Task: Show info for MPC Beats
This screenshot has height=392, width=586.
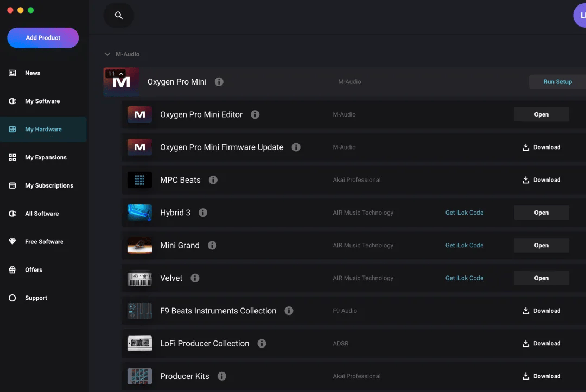Action: pos(213,180)
